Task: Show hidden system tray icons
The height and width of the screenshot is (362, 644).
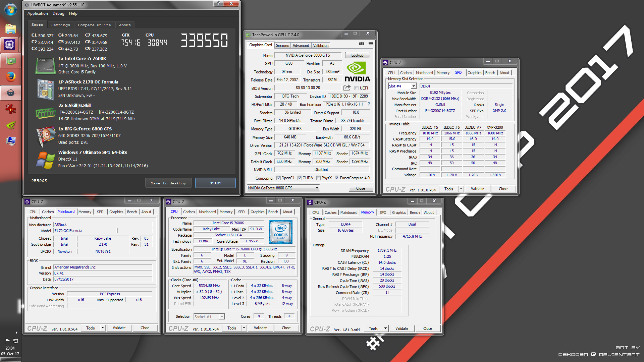Action: coord(16,333)
